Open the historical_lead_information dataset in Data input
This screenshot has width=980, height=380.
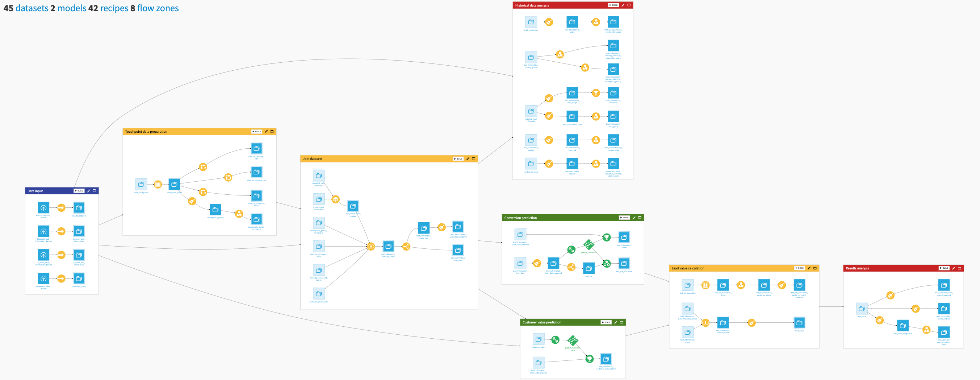click(79, 231)
